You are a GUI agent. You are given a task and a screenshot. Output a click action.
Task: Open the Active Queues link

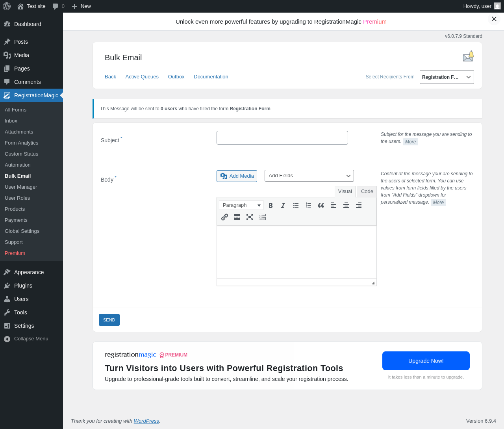[142, 77]
